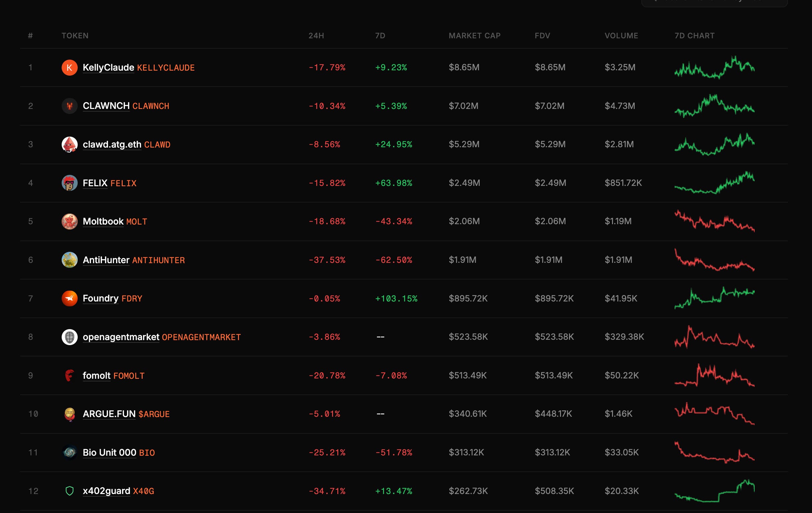Sort by the 24H column header

[x=316, y=36]
